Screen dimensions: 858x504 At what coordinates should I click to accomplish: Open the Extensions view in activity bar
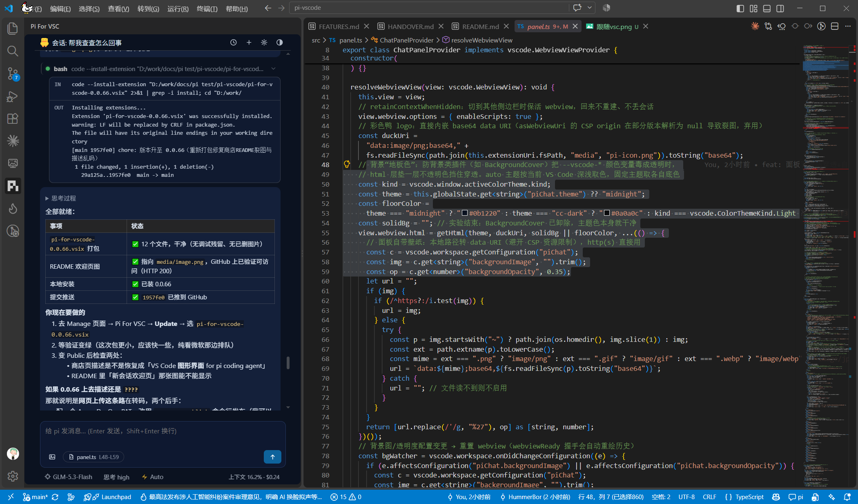[13, 118]
